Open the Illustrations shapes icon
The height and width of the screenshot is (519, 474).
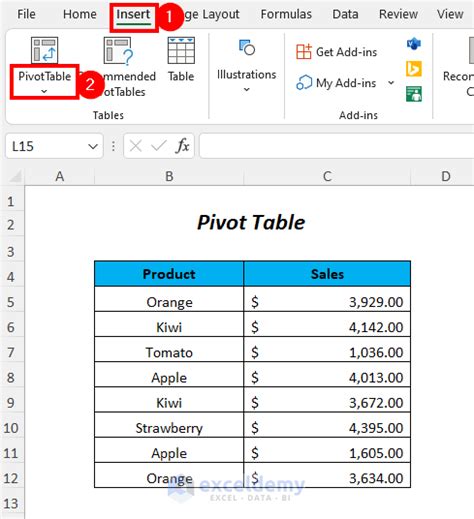pos(247,48)
